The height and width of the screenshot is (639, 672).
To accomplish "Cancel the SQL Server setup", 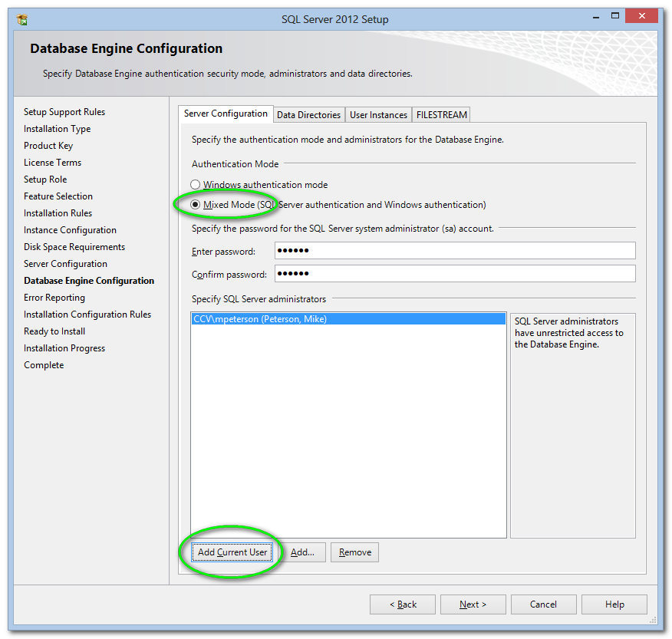I will (543, 604).
